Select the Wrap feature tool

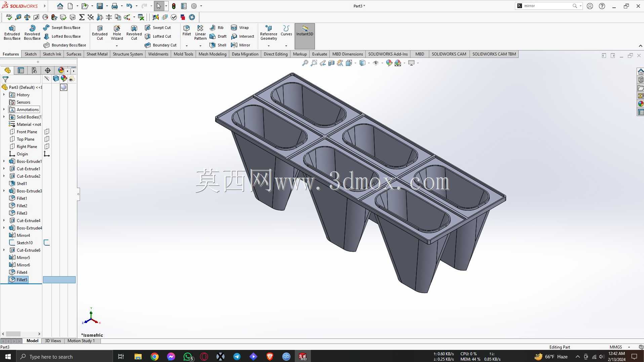tap(240, 28)
